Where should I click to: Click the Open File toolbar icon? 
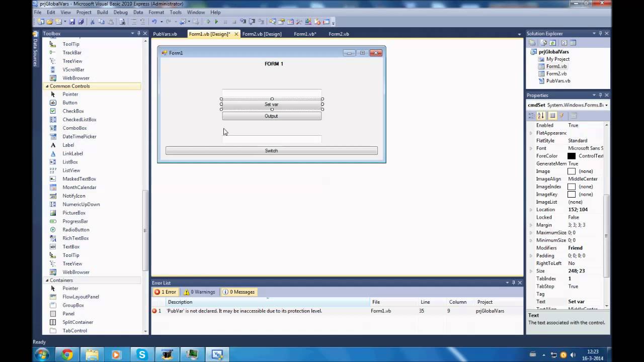50,22
